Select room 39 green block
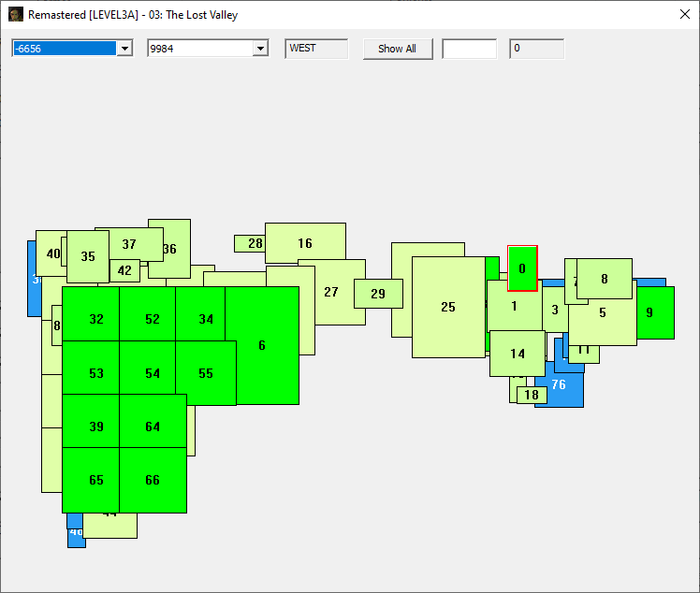The image size is (700, 593). coord(91,421)
